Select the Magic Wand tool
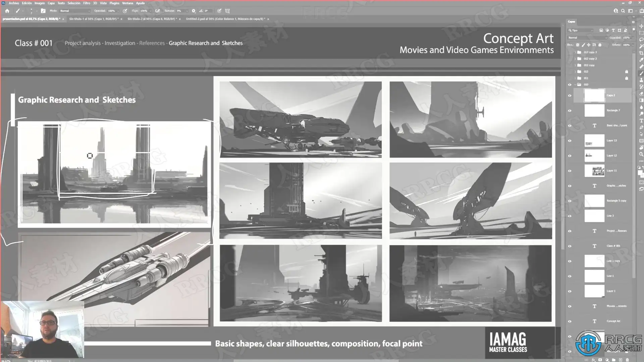This screenshot has height=362, width=644. tap(641, 46)
